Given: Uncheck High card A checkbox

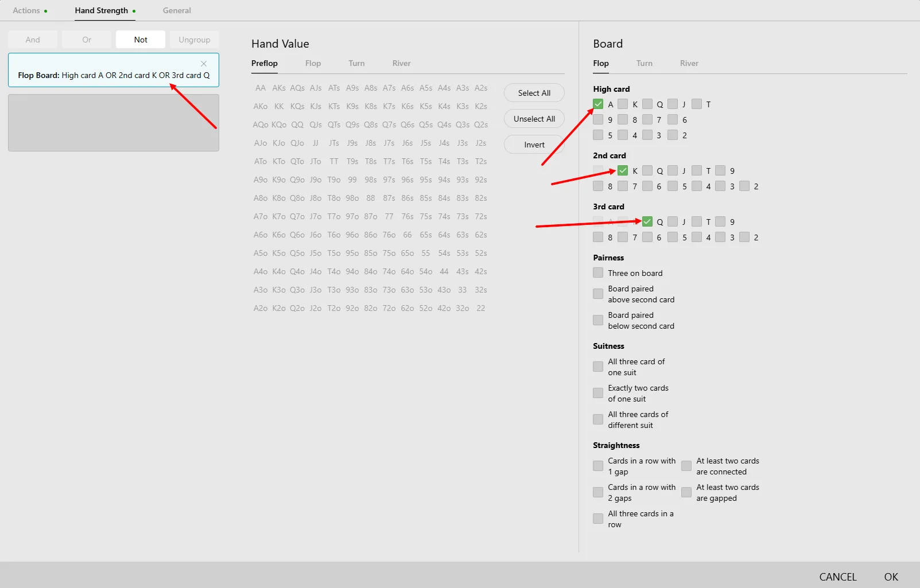Looking at the screenshot, I should click(598, 104).
